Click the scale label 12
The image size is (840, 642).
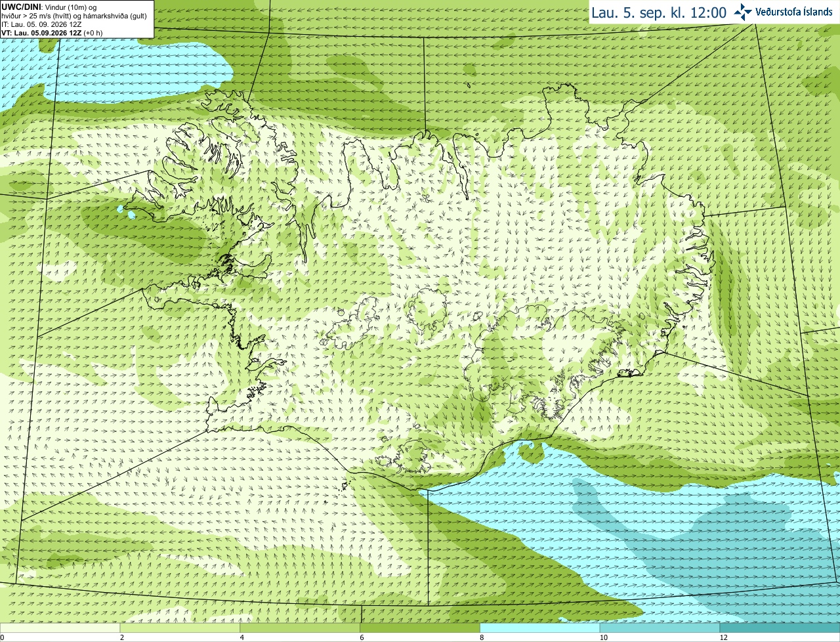click(x=723, y=637)
